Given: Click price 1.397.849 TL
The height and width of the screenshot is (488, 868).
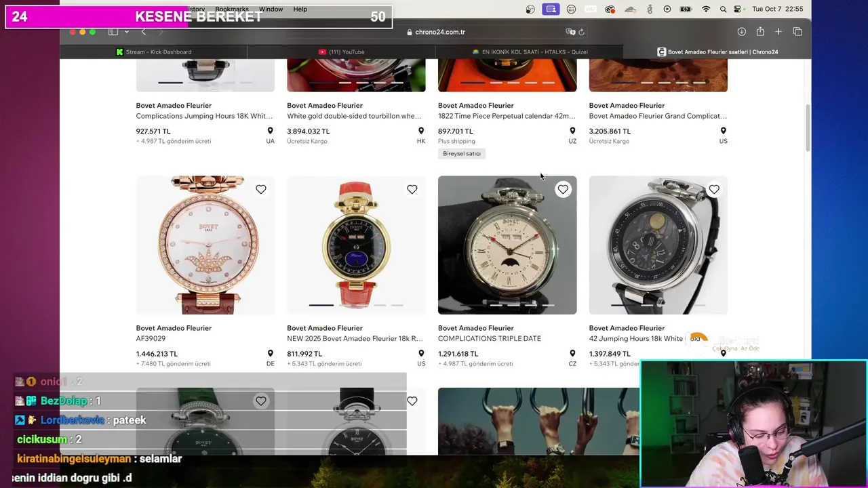Looking at the screenshot, I should 610,354.
